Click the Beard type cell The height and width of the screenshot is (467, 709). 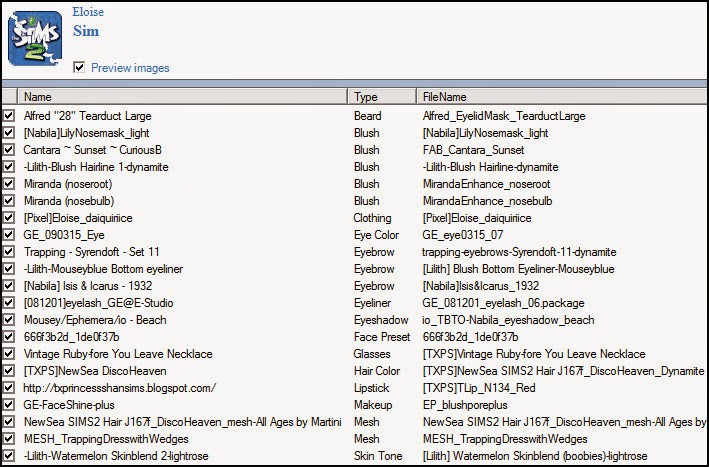coord(368,116)
